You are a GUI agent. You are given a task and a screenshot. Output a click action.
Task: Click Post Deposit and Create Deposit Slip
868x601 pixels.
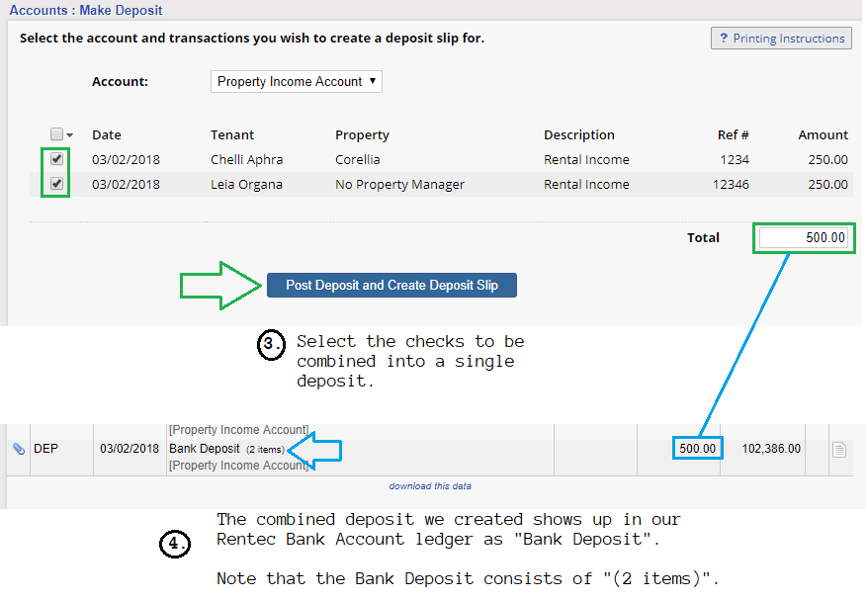click(x=391, y=286)
